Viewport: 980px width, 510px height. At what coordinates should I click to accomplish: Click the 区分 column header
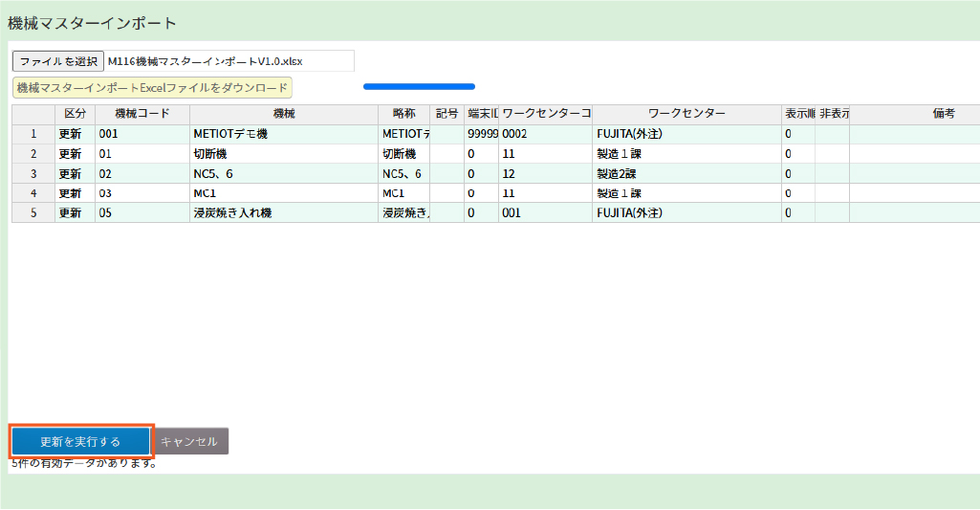point(75,114)
